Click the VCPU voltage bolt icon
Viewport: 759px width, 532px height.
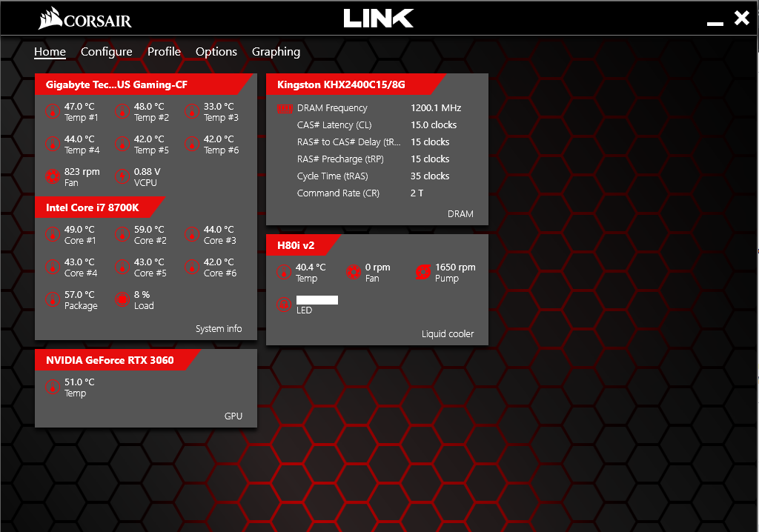(x=122, y=176)
